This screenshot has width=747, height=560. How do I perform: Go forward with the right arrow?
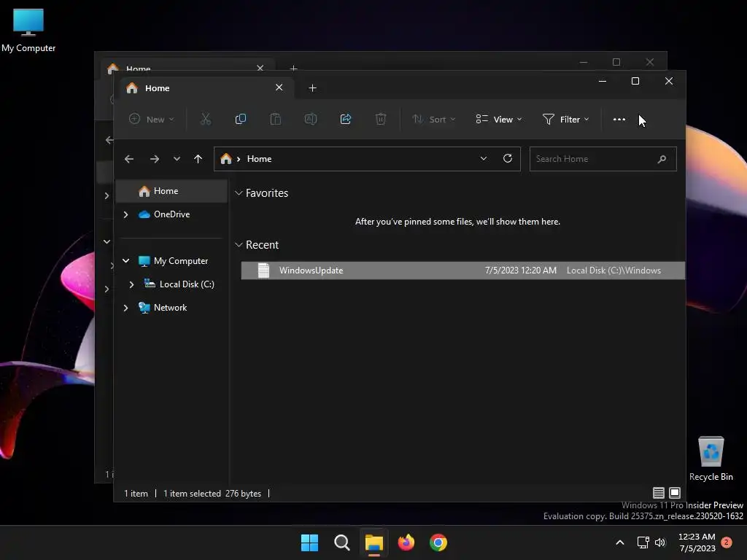155,159
